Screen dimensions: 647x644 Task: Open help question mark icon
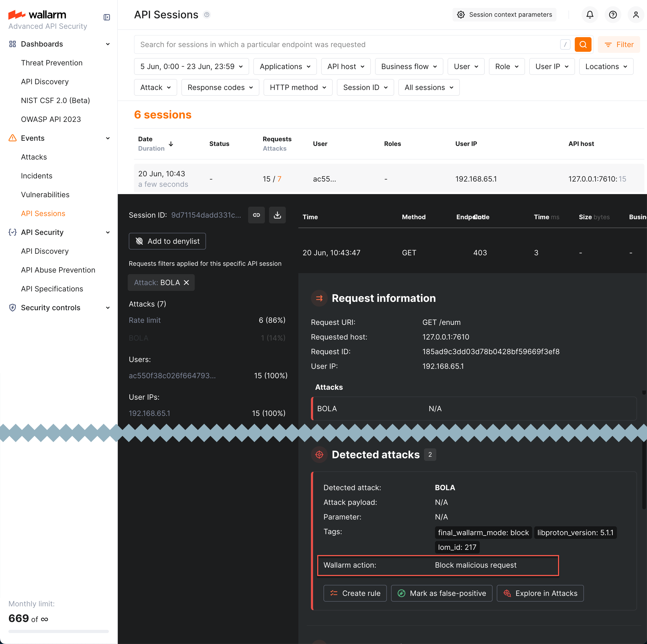tap(612, 15)
